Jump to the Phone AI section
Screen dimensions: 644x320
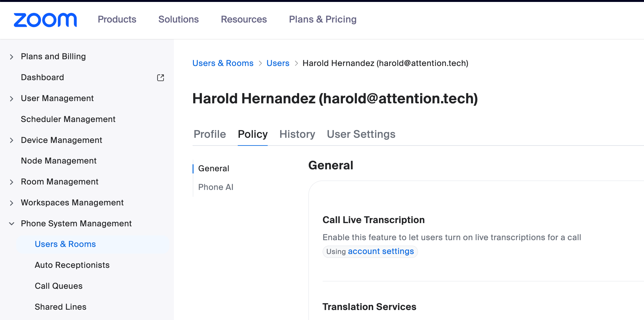(x=216, y=187)
